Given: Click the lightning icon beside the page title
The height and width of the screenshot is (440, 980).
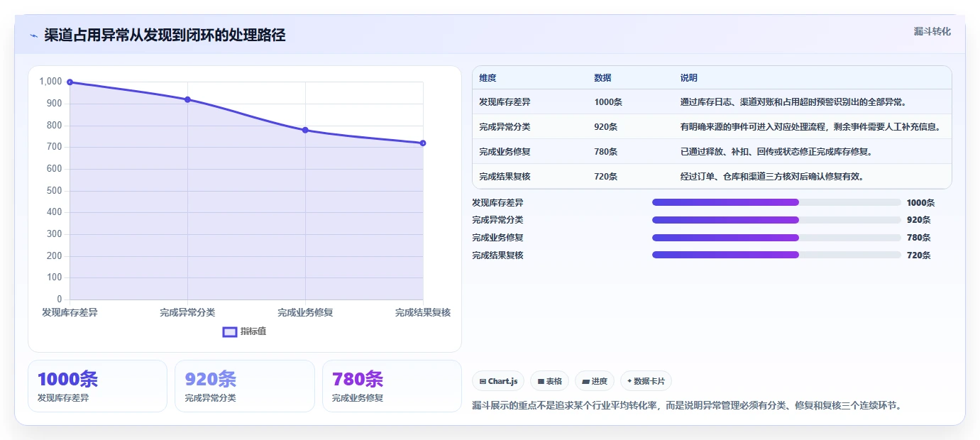Looking at the screenshot, I should pyautogui.click(x=33, y=35).
